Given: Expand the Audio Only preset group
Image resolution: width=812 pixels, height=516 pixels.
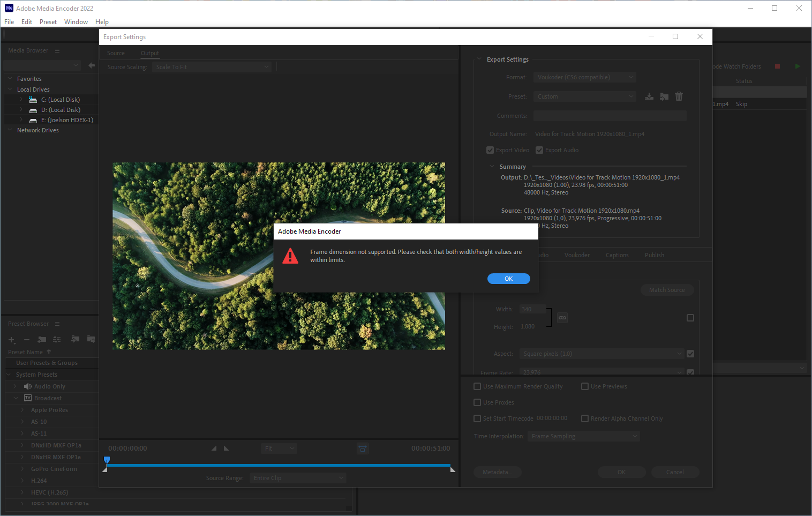Looking at the screenshot, I should [15, 386].
